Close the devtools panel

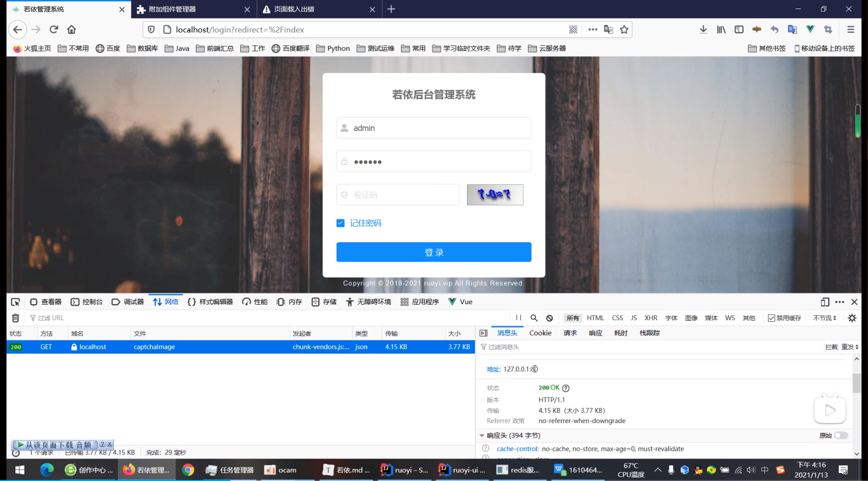854,302
